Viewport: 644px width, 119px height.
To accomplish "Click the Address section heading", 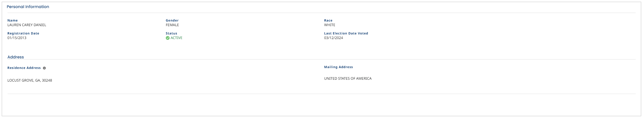I will 16,57.
